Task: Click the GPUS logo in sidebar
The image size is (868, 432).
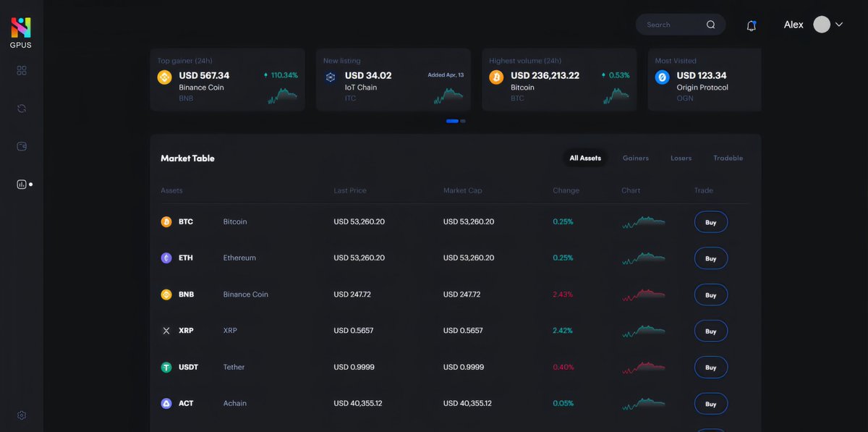Action: [21, 33]
